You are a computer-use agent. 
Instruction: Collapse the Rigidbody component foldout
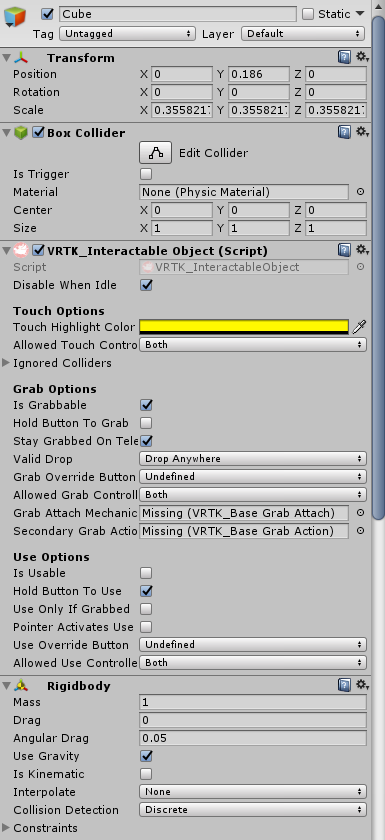click(x=6, y=686)
